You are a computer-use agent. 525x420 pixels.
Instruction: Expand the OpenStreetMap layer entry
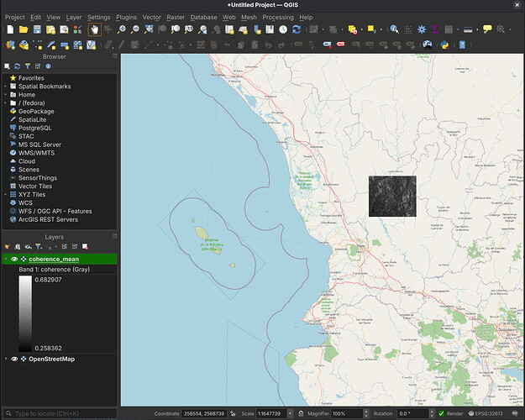(6, 359)
